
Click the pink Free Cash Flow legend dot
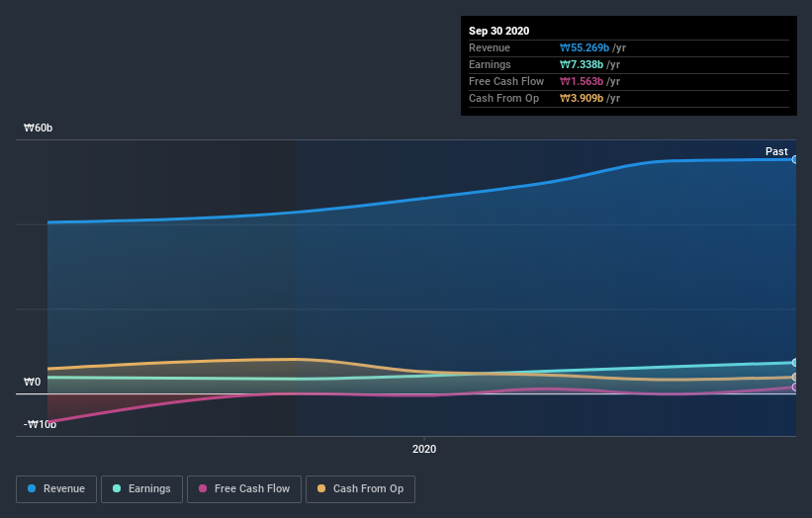203,488
